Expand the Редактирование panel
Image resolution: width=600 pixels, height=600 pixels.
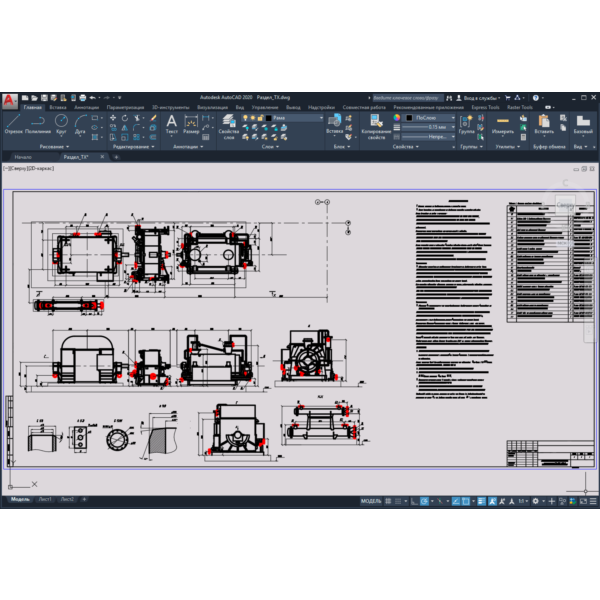click(134, 147)
